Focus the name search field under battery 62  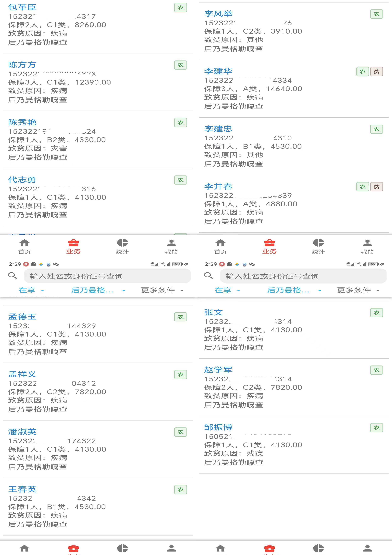[x=303, y=276]
